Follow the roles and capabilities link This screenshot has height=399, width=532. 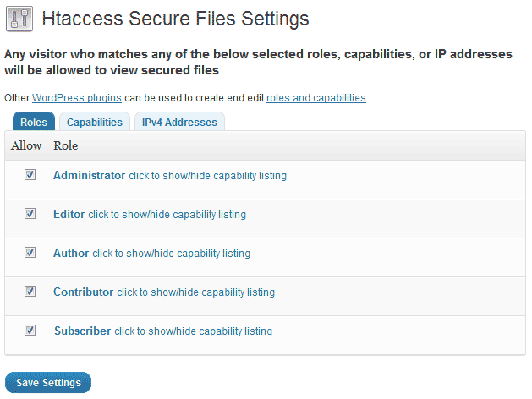click(316, 98)
